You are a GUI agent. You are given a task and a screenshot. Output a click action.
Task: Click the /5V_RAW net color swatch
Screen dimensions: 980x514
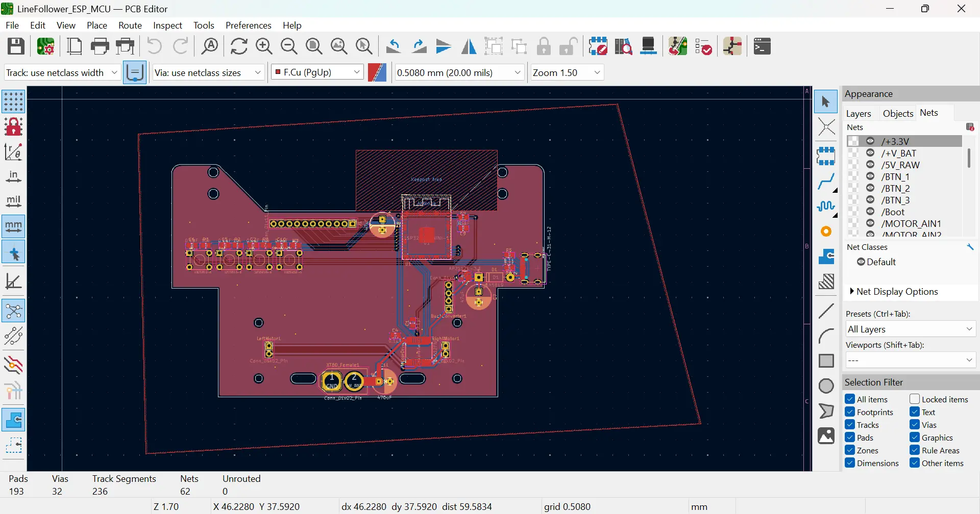(853, 165)
